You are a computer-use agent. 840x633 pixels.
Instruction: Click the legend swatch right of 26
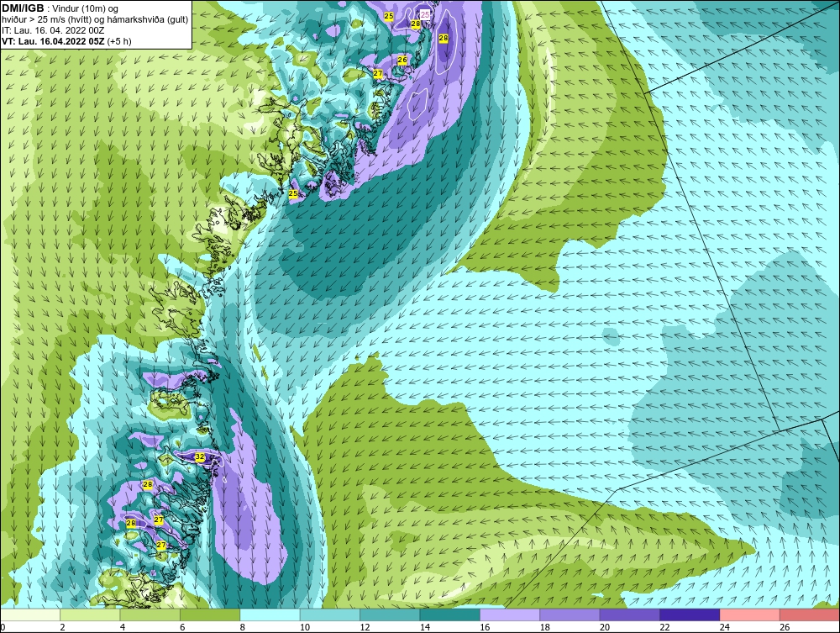(810, 615)
